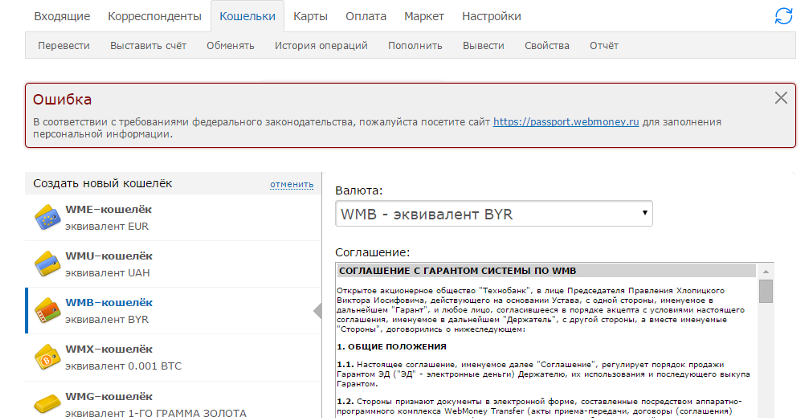Viewport: 800px width, 418px height.
Task: Close the Ошибка error banner
Action: tap(781, 98)
